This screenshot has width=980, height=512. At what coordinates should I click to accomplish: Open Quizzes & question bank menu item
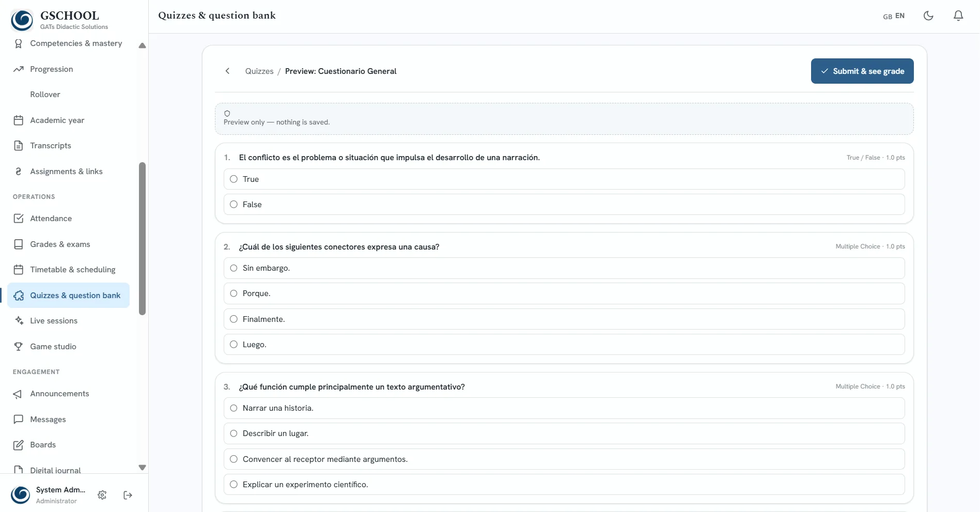(68, 296)
